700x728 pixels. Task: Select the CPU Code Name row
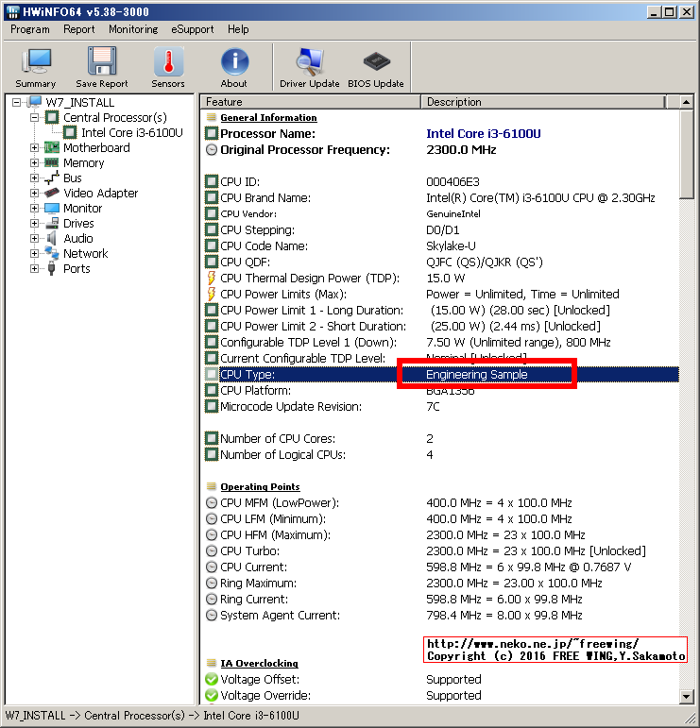pos(442,246)
